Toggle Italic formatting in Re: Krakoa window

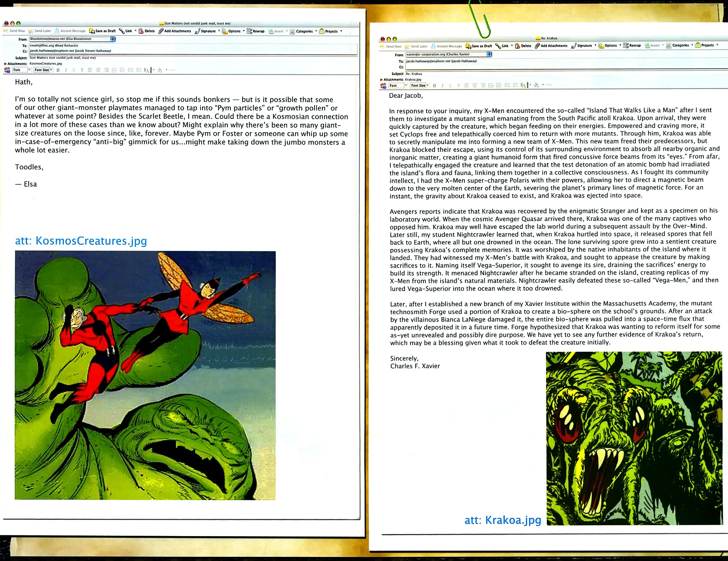pyautogui.click(x=442, y=86)
